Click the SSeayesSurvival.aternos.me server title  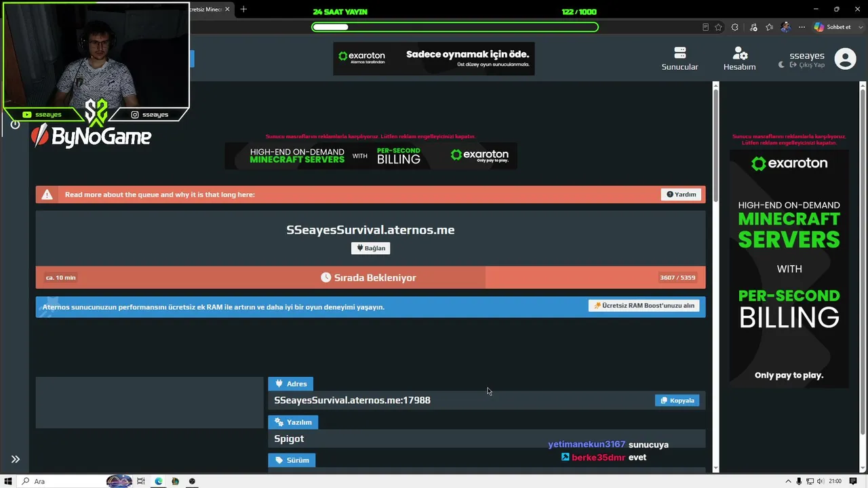(x=370, y=230)
